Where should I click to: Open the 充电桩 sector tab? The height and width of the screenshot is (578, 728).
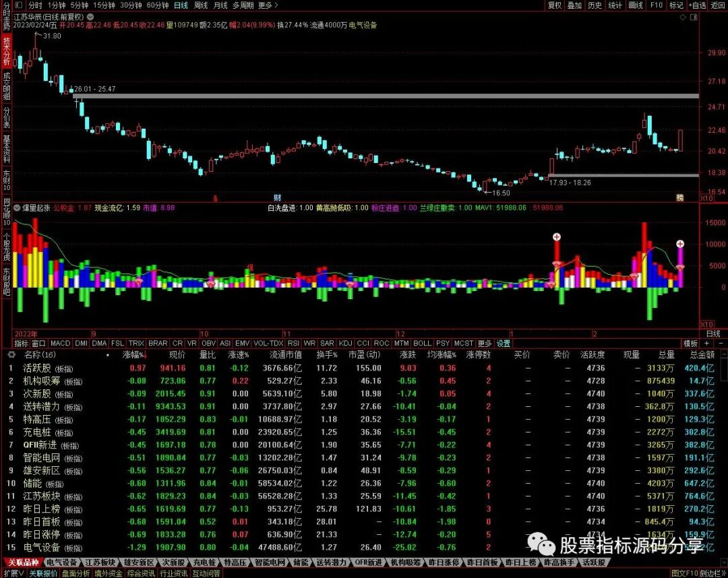[205, 563]
